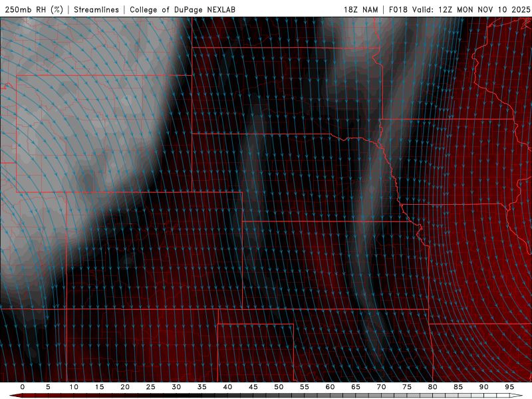532x399 pixels.
Task: Click the colorbar label '65'
Action: point(356,387)
